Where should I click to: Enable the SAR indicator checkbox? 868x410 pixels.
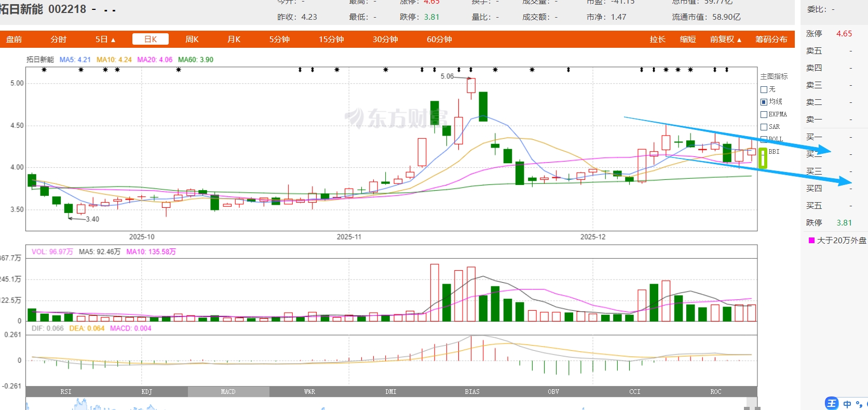[764, 127]
